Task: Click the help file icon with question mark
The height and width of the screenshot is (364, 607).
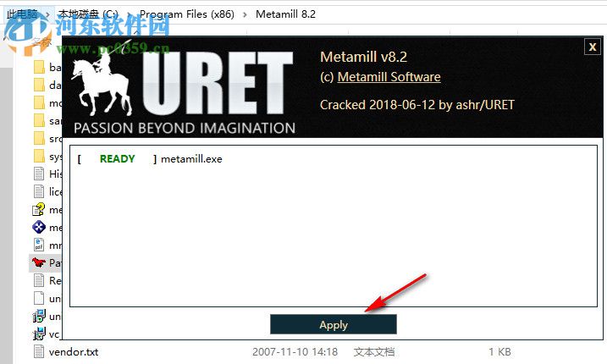Action: click(39, 209)
